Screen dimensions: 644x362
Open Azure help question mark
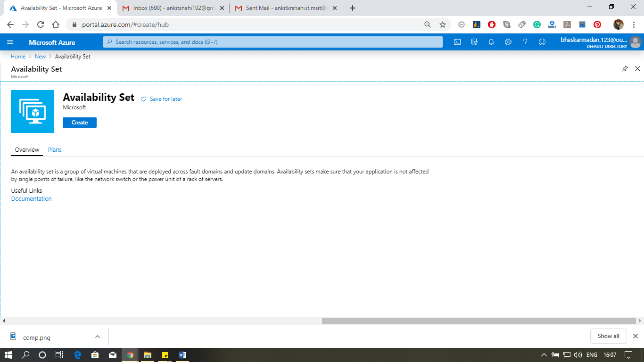click(x=525, y=42)
